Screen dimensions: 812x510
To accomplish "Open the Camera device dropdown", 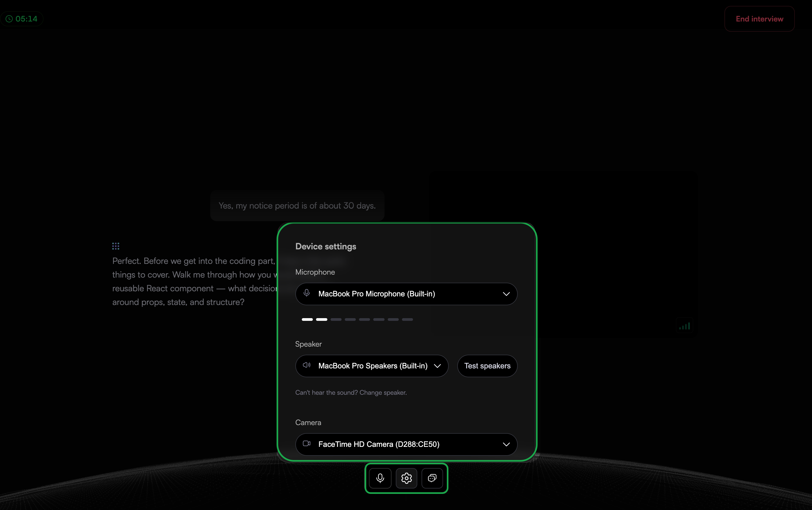I will tap(406, 444).
